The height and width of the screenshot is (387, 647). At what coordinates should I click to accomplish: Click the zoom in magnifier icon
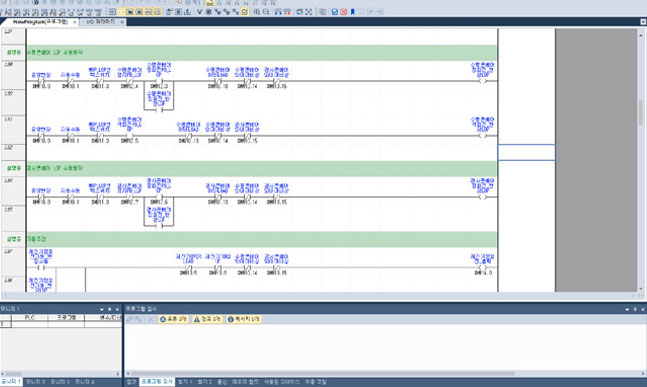point(257,12)
